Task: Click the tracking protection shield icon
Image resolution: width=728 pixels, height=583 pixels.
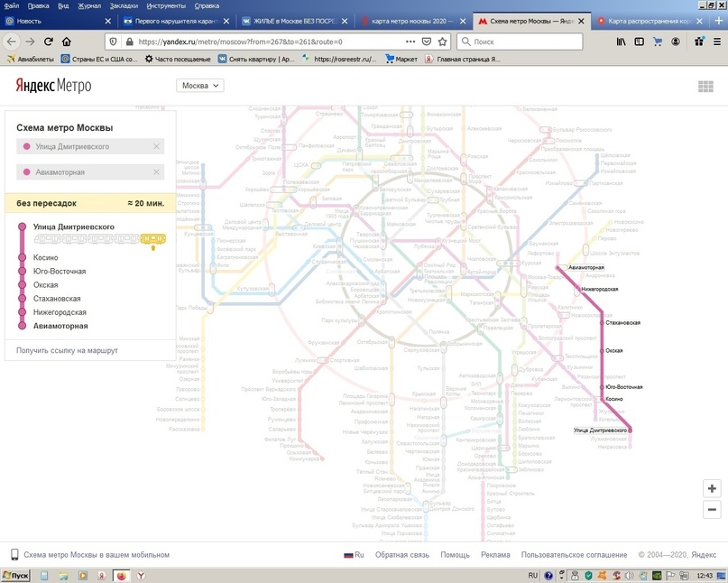Action: [113, 42]
